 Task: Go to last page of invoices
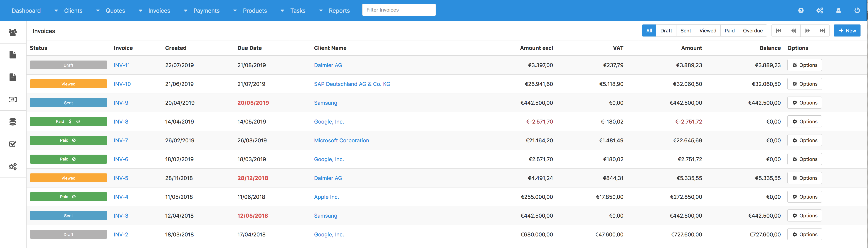click(822, 31)
